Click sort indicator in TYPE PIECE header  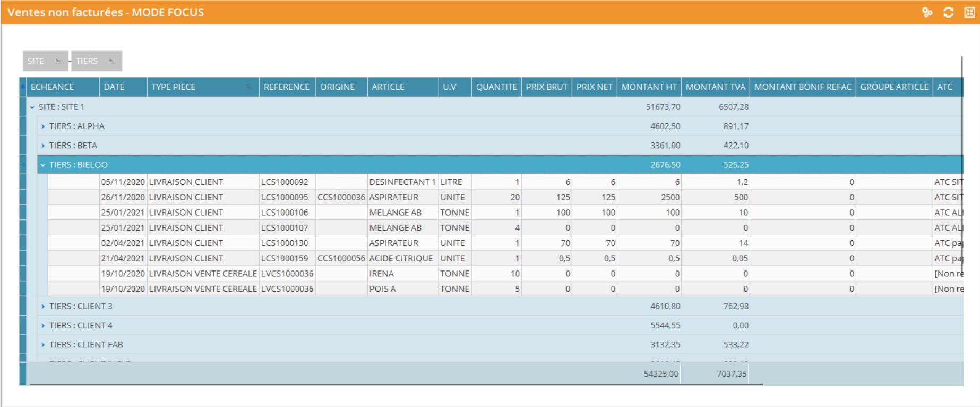click(x=250, y=87)
